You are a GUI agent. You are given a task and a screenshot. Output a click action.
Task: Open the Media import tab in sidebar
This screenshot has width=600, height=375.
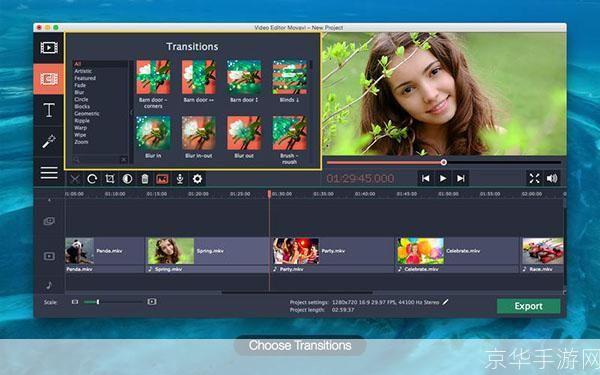pos(49,48)
